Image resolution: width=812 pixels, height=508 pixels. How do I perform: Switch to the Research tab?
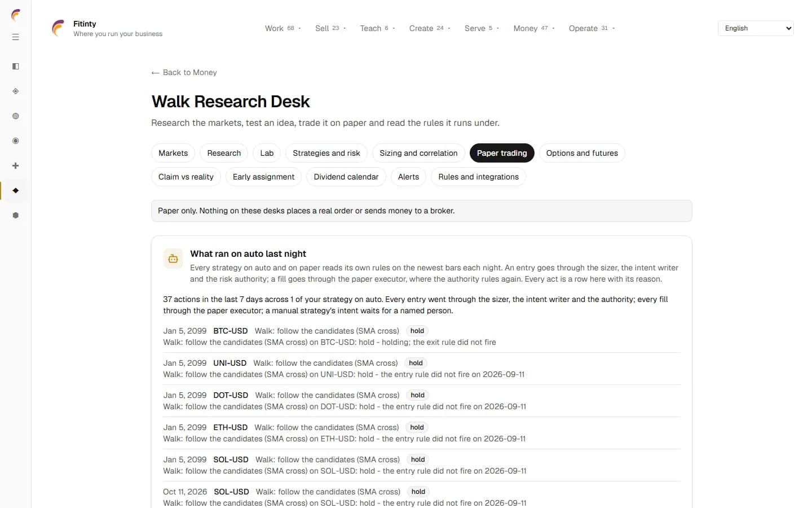224,153
